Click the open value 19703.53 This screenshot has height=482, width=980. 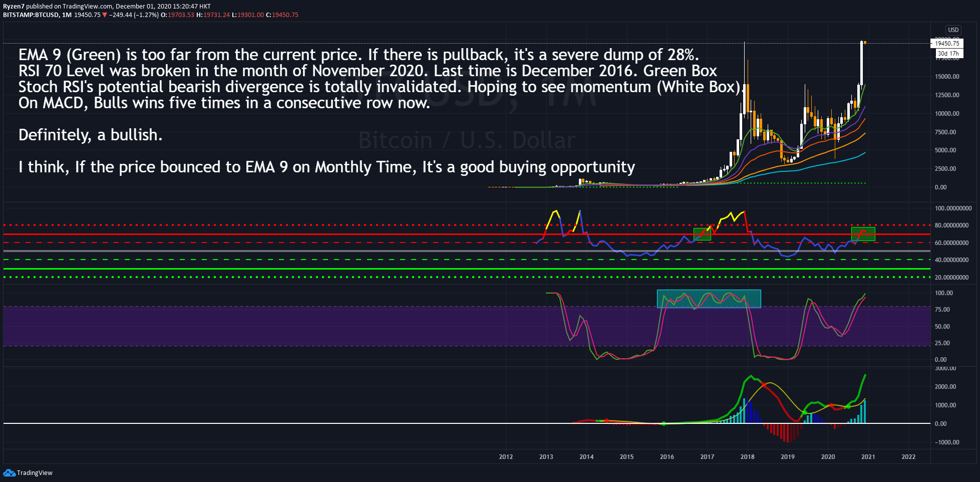(x=181, y=15)
